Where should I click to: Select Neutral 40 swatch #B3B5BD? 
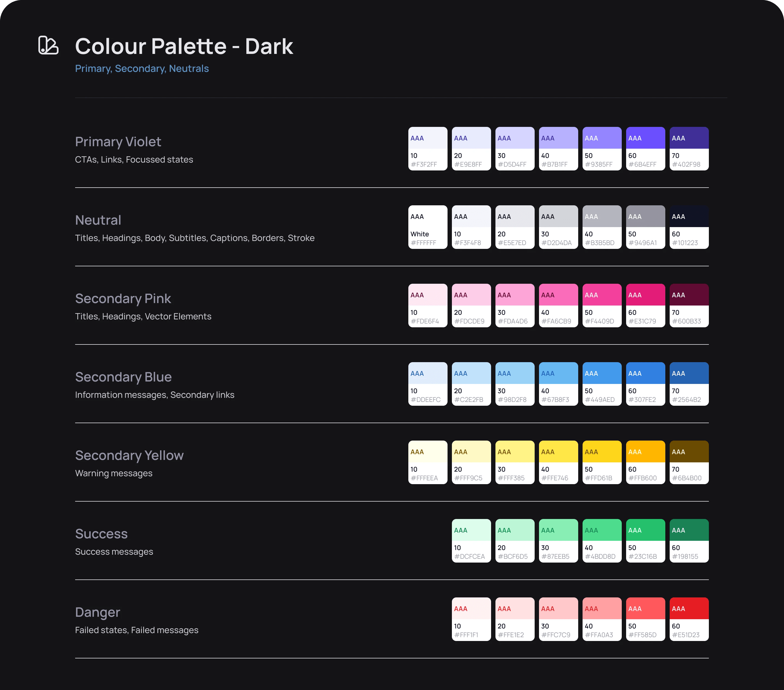click(x=602, y=227)
